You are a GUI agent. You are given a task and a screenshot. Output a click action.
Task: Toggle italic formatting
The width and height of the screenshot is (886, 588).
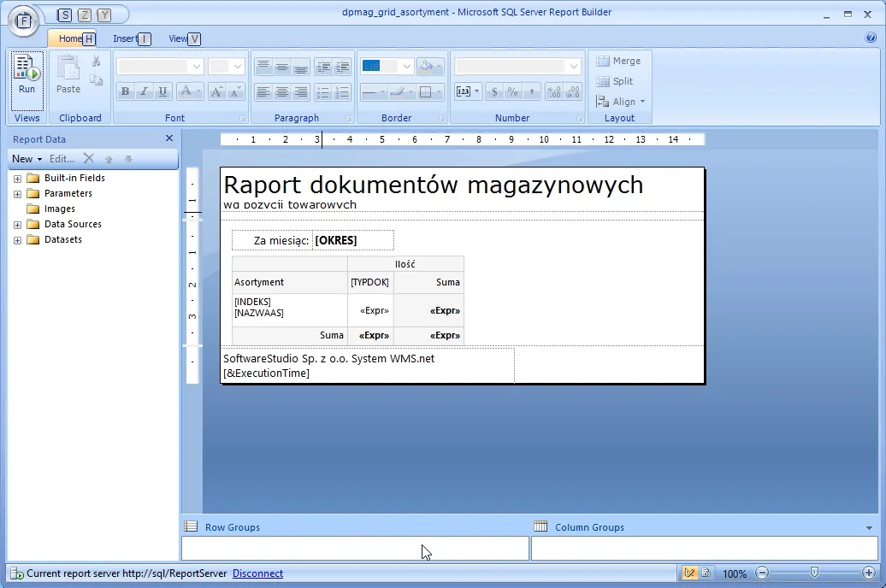[144, 91]
